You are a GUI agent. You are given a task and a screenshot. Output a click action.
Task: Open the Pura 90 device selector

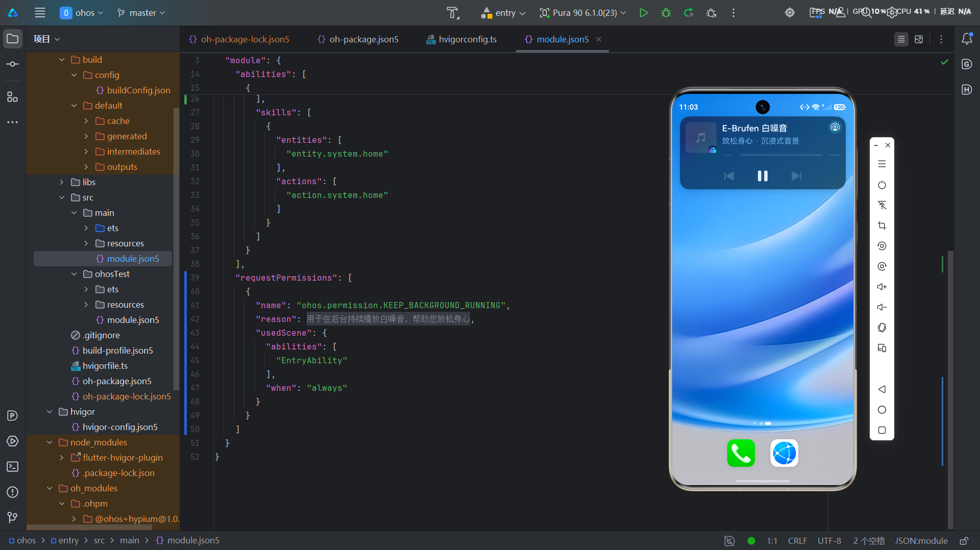(x=583, y=13)
